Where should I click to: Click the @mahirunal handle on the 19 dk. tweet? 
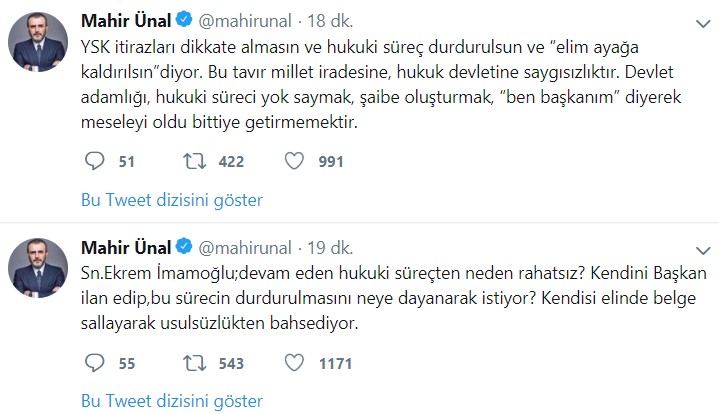[x=246, y=247]
